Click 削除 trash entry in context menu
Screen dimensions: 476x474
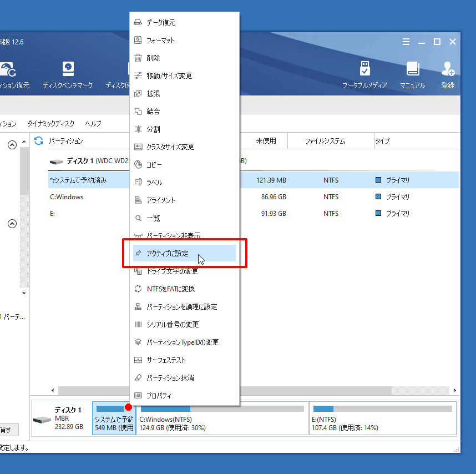[x=153, y=58]
